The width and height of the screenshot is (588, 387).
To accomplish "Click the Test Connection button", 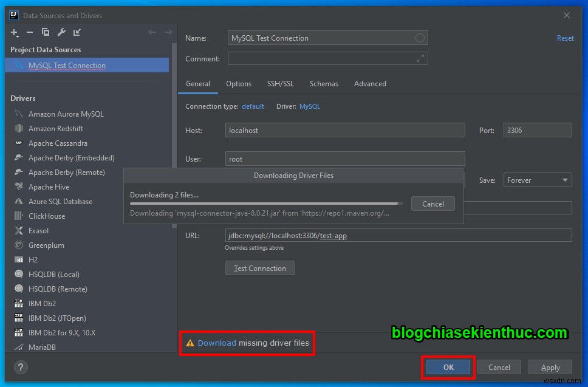I will click(259, 267).
